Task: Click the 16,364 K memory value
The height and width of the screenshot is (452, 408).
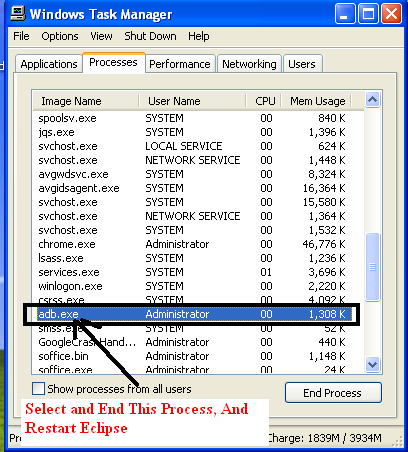Action: pyautogui.click(x=324, y=188)
